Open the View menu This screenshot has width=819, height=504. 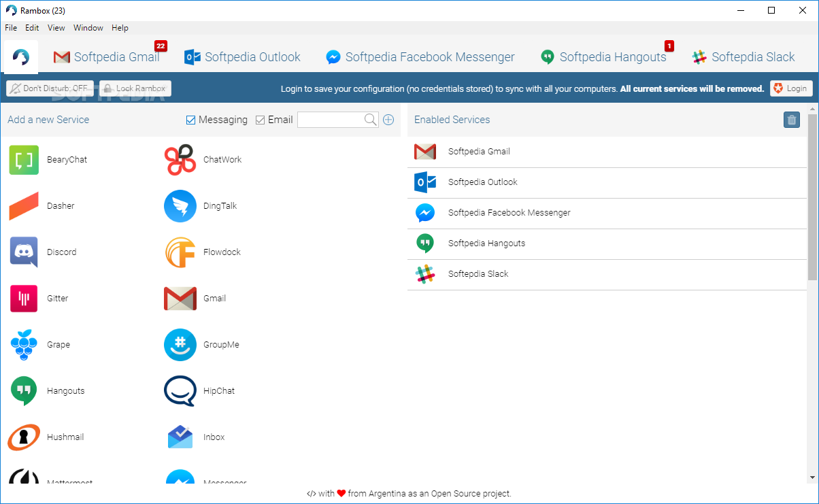point(56,28)
